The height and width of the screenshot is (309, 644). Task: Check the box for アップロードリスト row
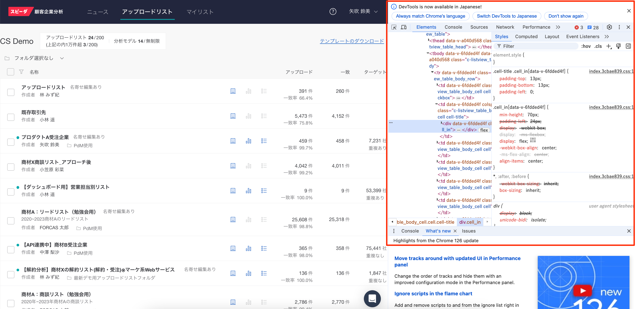11,92
